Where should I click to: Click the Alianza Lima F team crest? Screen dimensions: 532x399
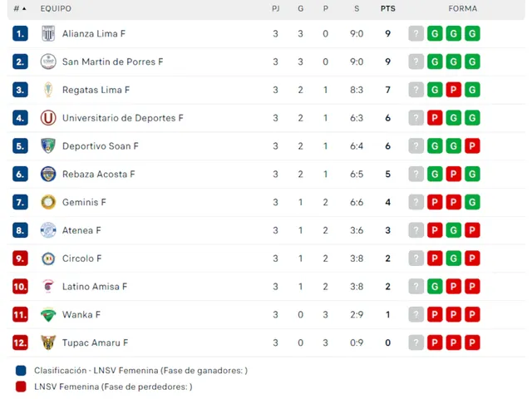click(48, 33)
